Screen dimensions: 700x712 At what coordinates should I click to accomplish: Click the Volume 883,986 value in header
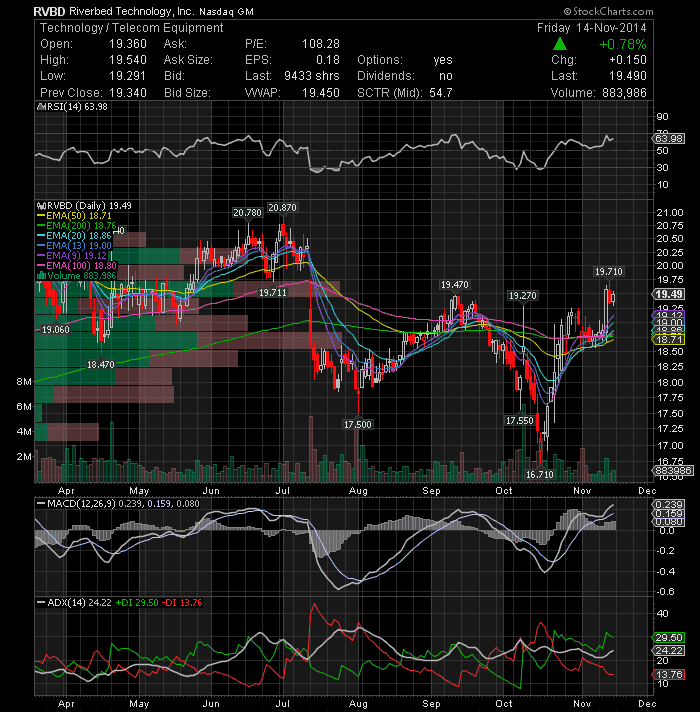[624, 93]
